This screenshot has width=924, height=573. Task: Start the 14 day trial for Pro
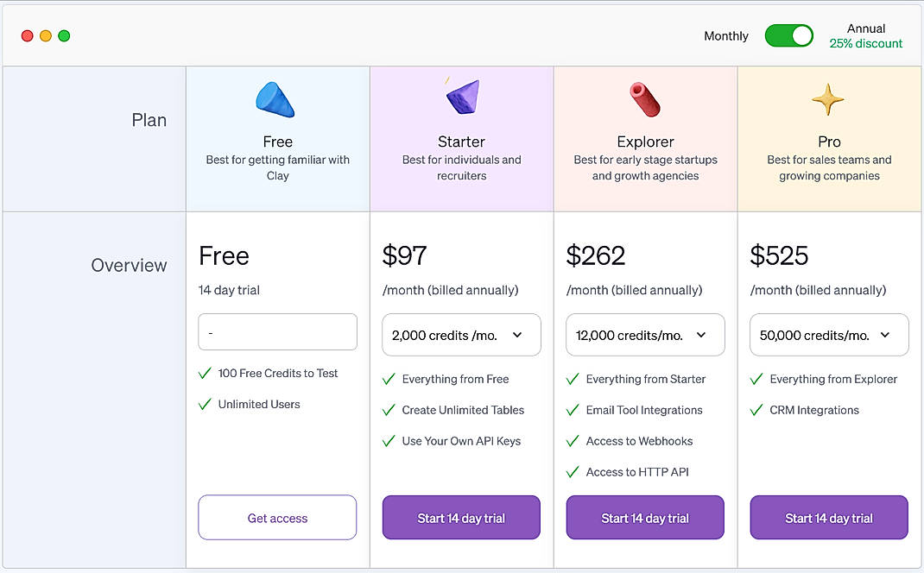pyautogui.click(x=828, y=518)
